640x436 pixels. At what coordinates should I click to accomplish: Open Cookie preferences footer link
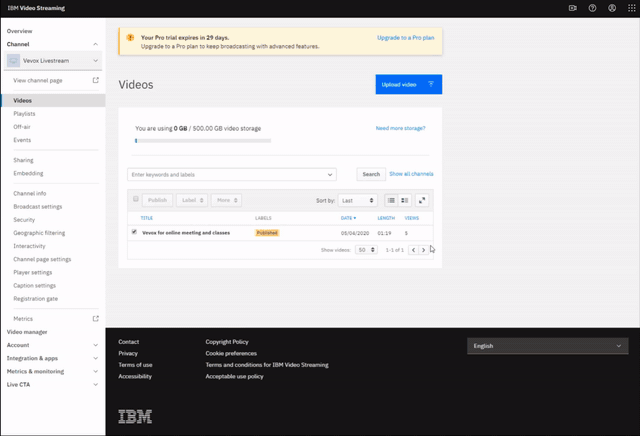point(231,353)
